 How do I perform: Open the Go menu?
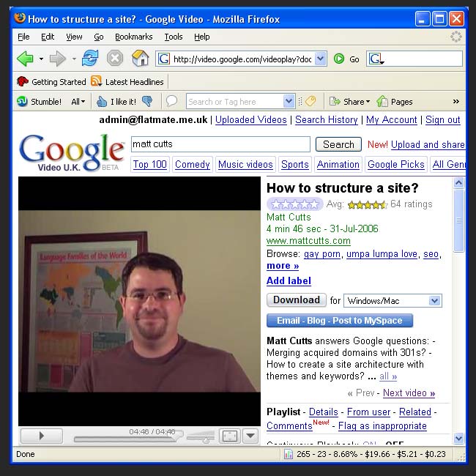coord(99,37)
